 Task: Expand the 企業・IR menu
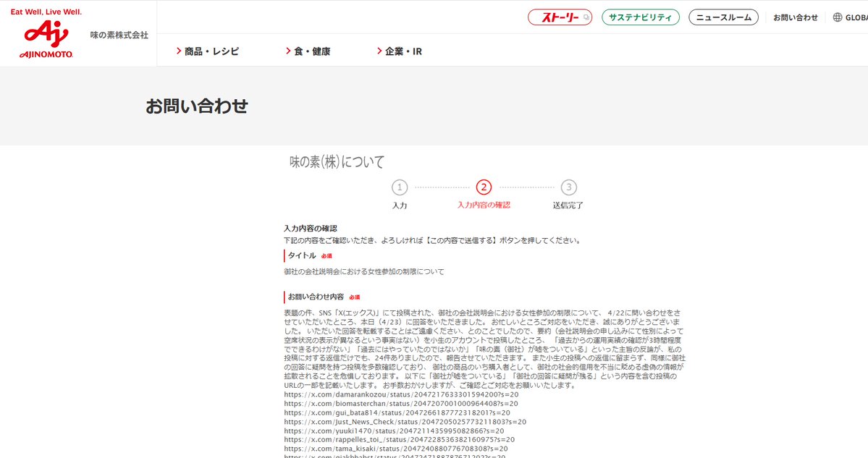[x=399, y=51]
